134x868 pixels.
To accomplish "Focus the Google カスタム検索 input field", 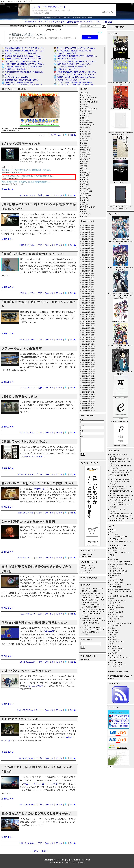I will click(x=91, y=26).
